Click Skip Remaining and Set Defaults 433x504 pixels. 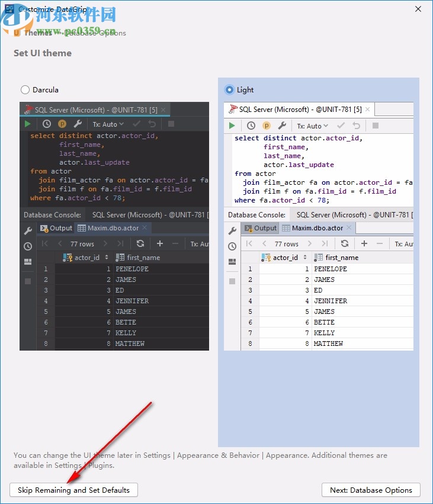pos(73,490)
